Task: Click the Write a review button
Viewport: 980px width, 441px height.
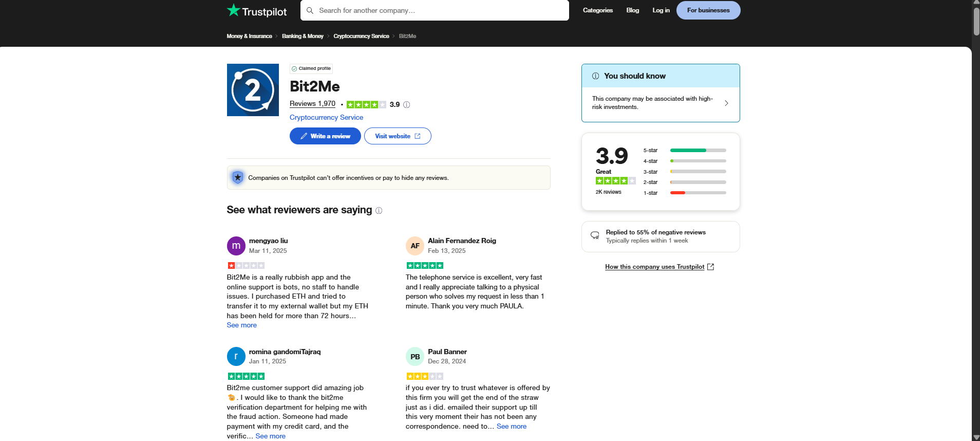Action: 325,136
